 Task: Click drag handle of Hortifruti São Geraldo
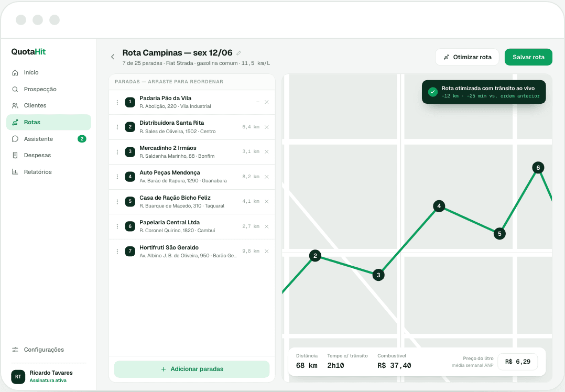[x=117, y=251]
